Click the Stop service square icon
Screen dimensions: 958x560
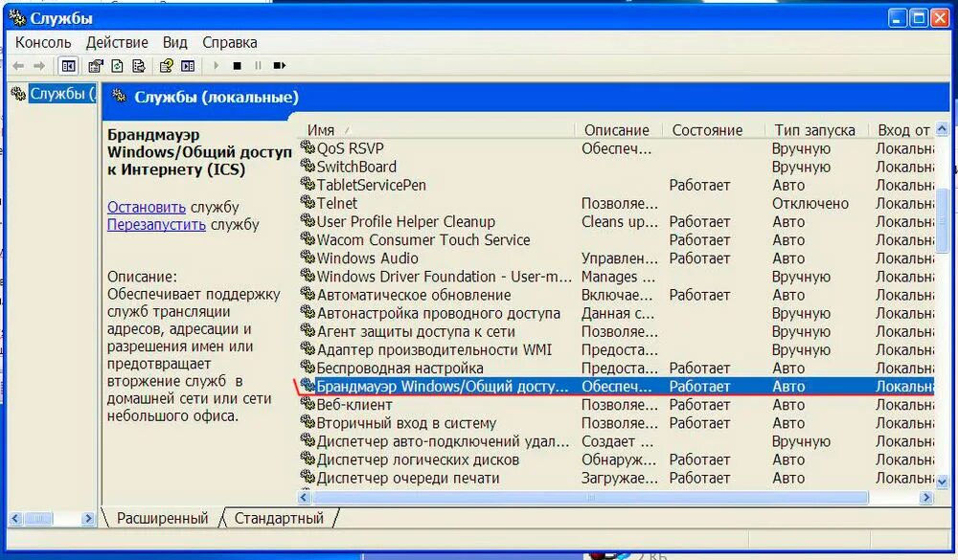point(237,66)
